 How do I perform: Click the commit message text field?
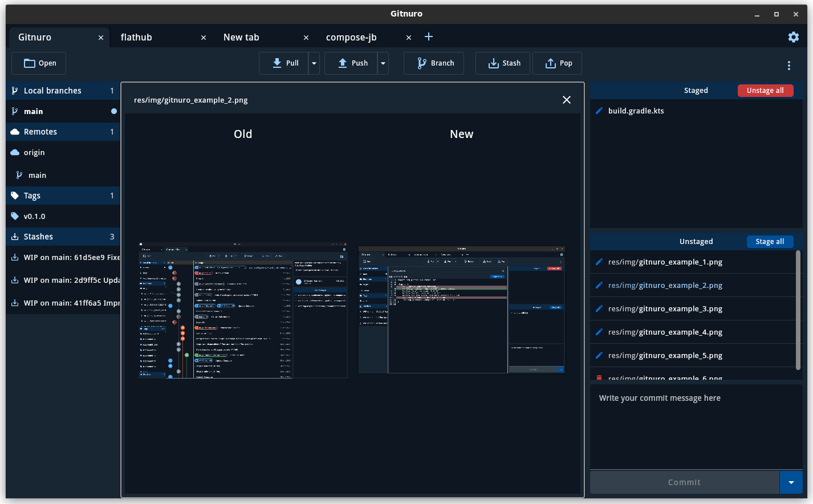coord(696,428)
